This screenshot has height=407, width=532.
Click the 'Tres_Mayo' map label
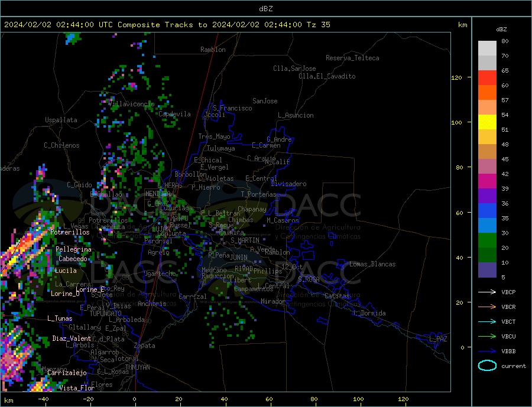214,136
